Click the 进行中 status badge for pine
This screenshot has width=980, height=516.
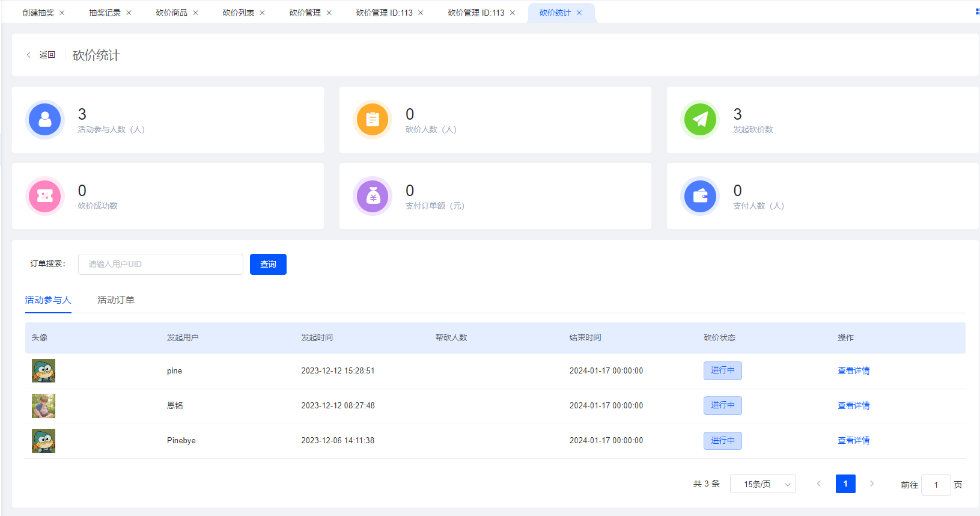tap(723, 370)
